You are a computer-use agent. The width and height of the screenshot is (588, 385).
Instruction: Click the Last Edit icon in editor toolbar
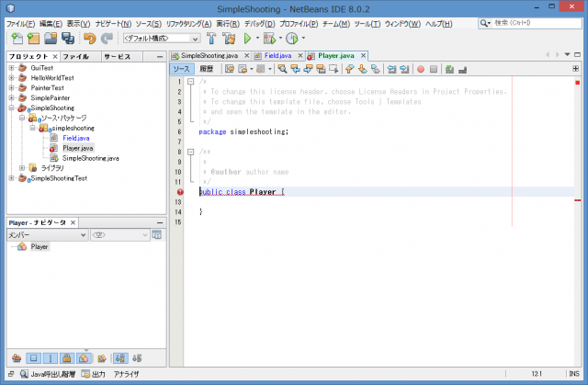230,69
